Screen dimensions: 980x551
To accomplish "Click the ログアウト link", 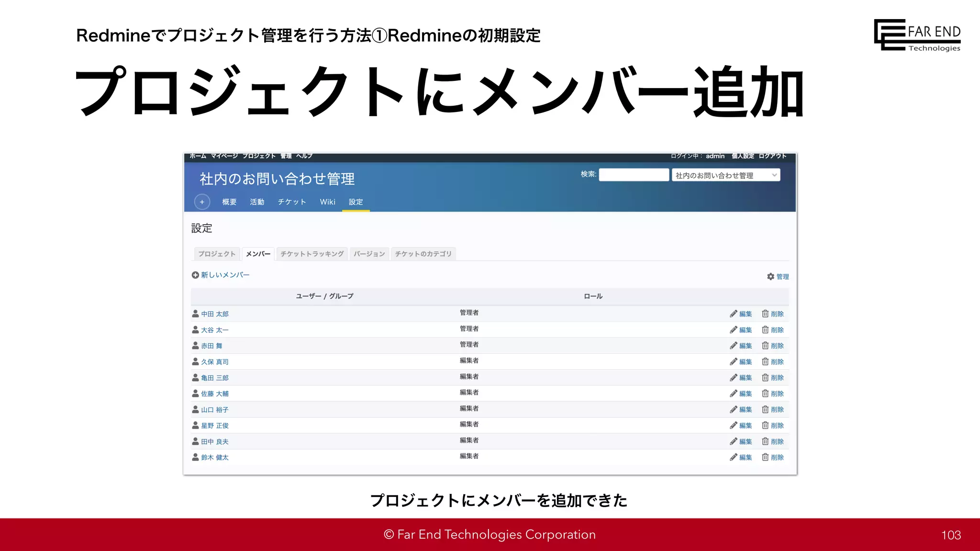I will click(772, 156).
